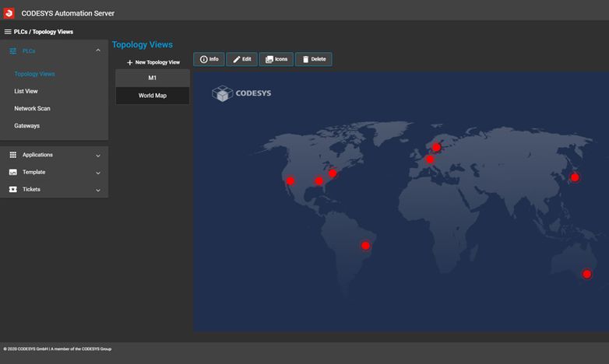Click the red marker on US west coast
Screen dimensions: 609x364
pos(290,181)
